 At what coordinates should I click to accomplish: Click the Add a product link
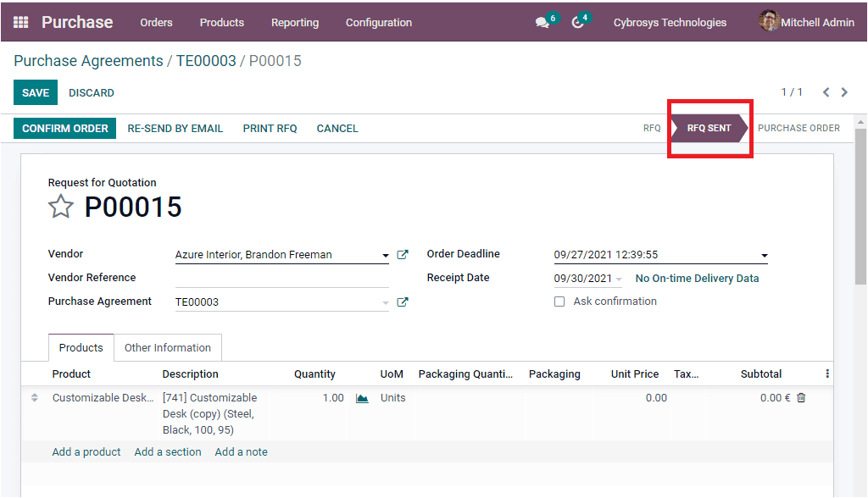[x=86, y=451]
